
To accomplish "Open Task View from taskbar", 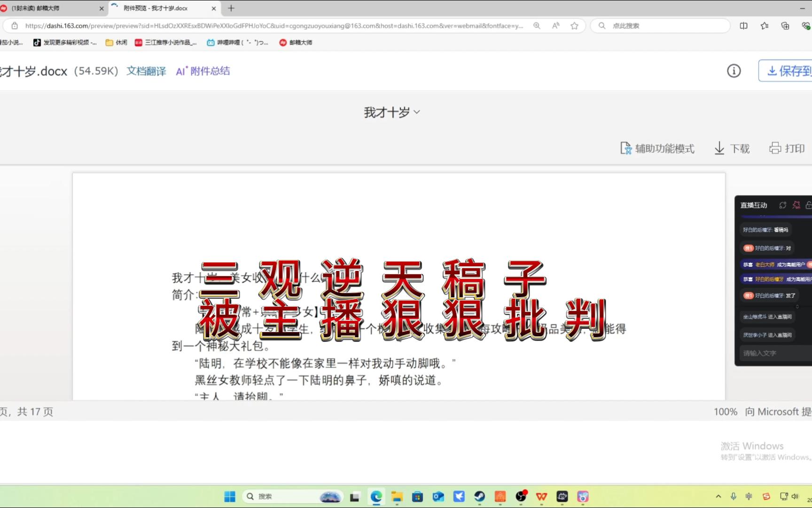I will 355,497.
